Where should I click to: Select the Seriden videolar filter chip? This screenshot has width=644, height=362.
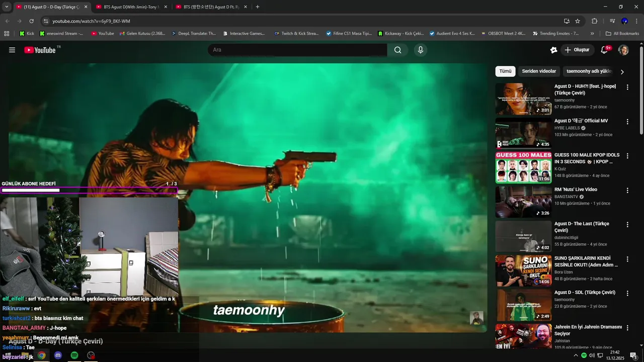point(539,71)
